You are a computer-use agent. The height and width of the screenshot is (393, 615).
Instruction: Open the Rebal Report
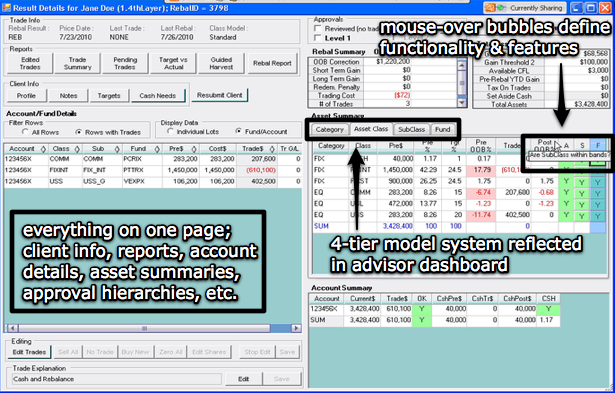coord(272,63)
